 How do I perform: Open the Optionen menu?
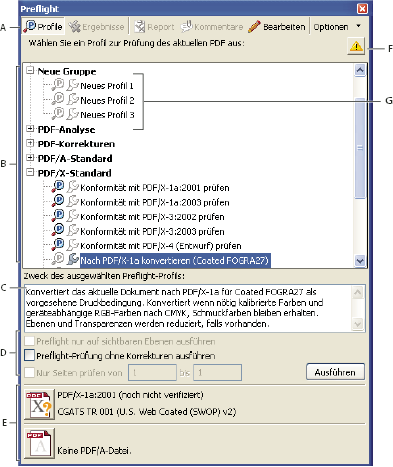coord(337,27)
